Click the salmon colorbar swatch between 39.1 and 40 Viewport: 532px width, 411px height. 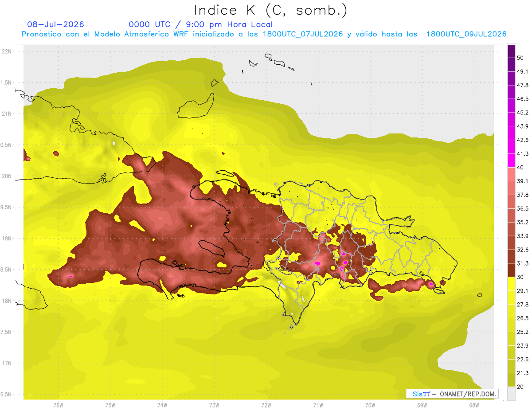click(511, 174)
